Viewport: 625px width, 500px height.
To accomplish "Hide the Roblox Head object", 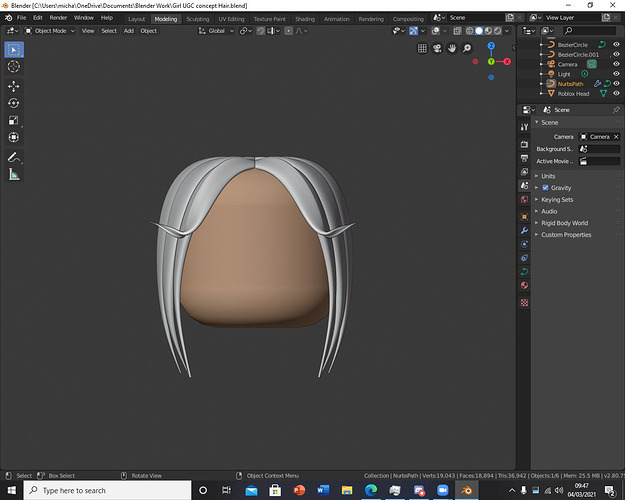I will (x=616, y=93).
